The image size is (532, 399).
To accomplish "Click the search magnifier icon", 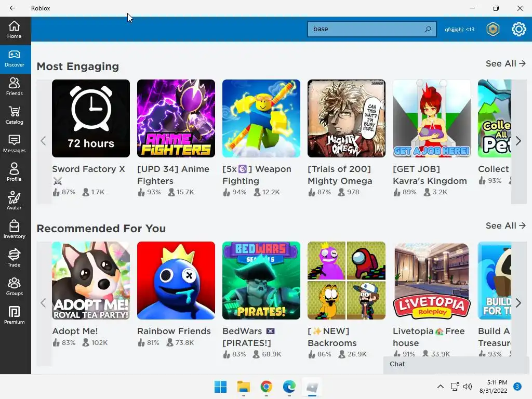I will tap(428, 29).
